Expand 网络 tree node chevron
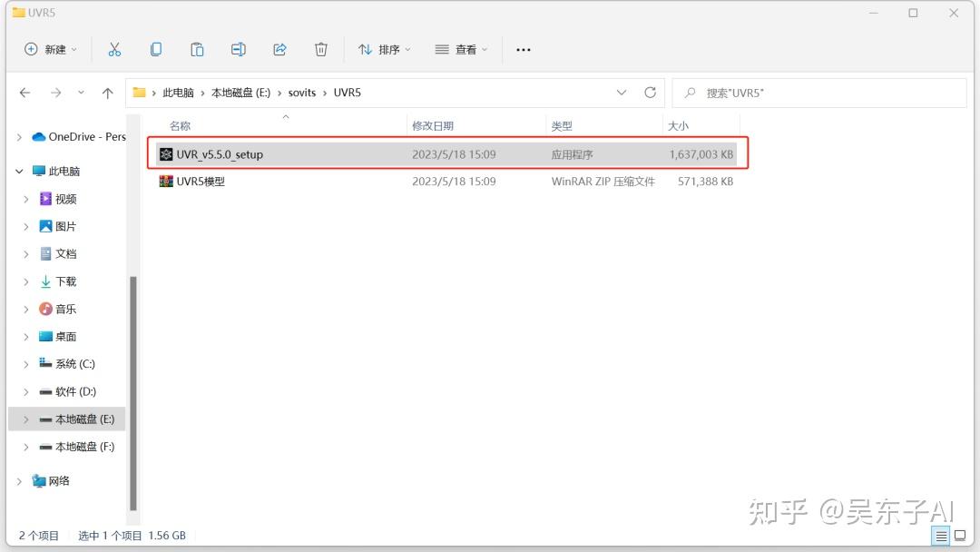 tap(19, 481)
